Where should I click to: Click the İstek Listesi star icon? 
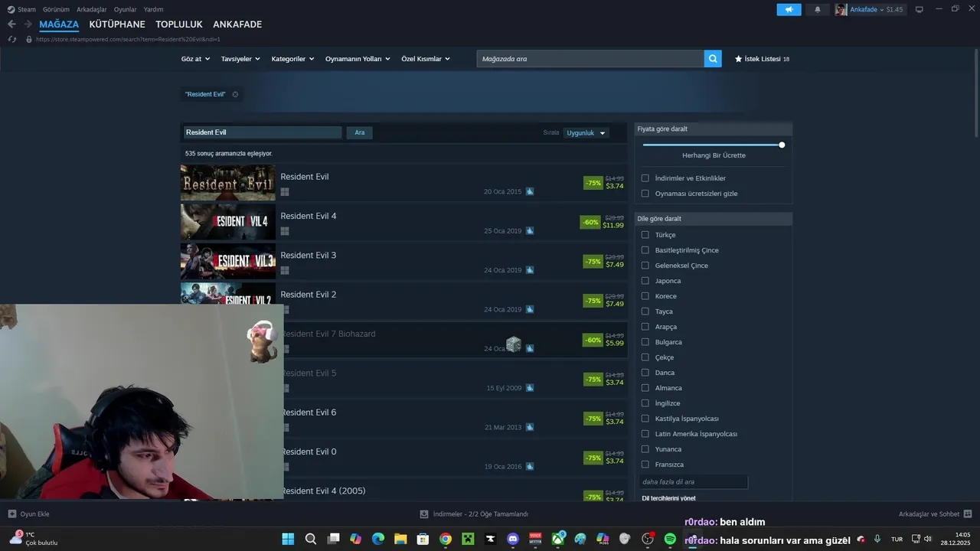[739, 59]
